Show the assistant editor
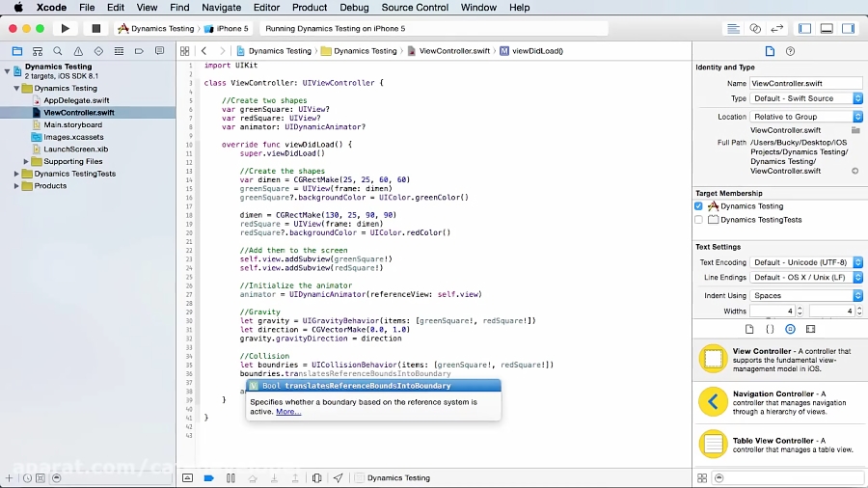The width and height of the screenshot is (868, 488). tap(755, 28)
